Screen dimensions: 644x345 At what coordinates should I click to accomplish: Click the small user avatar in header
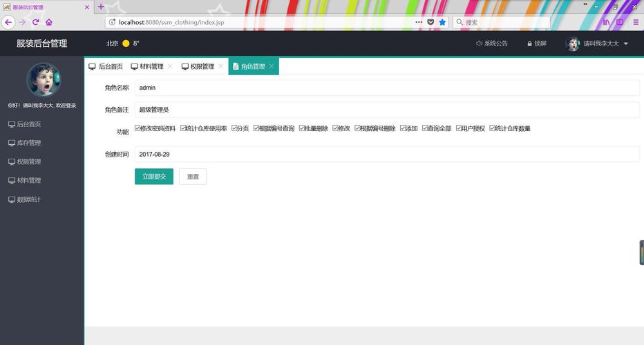point(573,43)
